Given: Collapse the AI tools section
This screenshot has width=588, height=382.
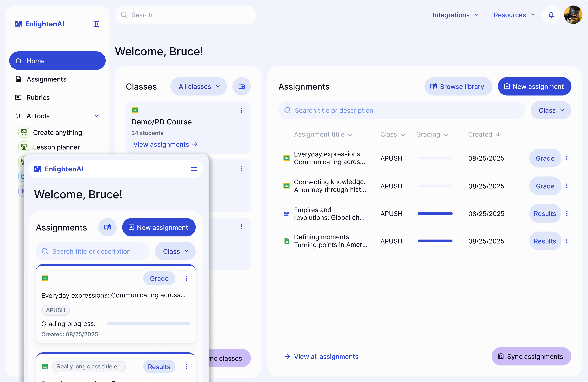Looking at the screenshot, I should 96,116.
